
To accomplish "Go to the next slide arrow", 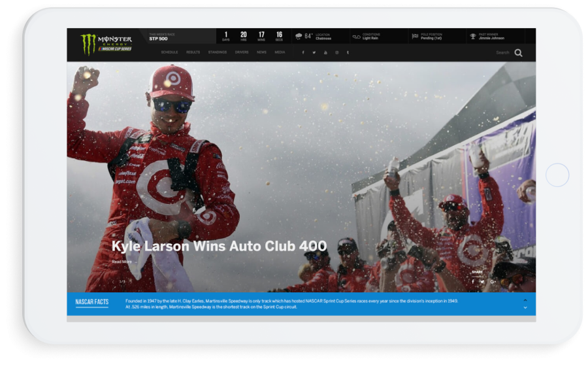I will pos(131,281).
